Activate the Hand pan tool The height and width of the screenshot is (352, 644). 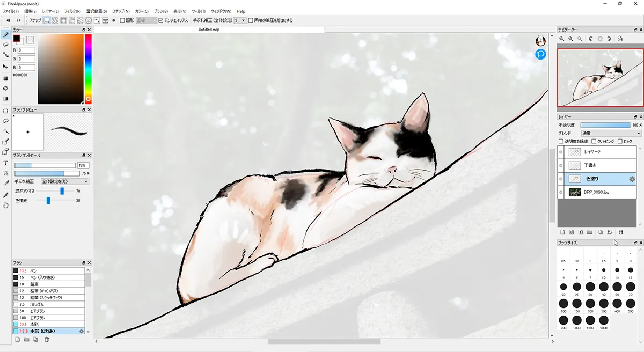click(5, 205)
